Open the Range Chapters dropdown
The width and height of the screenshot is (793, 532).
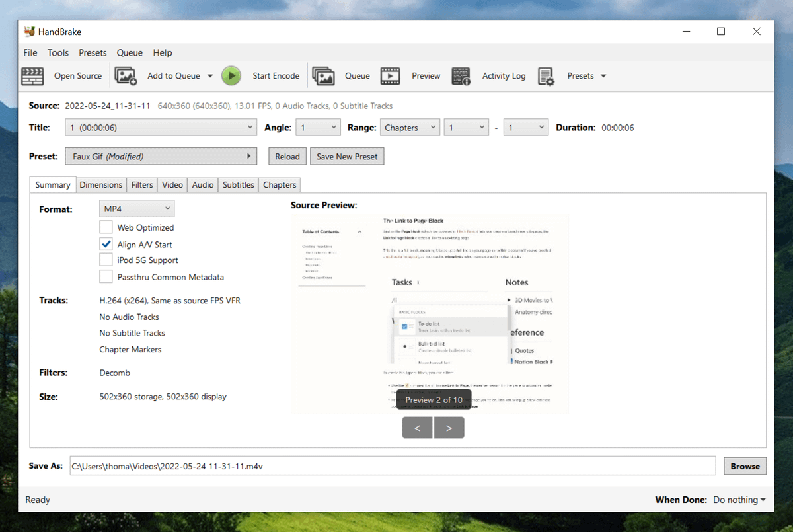(x=410, y=128)
